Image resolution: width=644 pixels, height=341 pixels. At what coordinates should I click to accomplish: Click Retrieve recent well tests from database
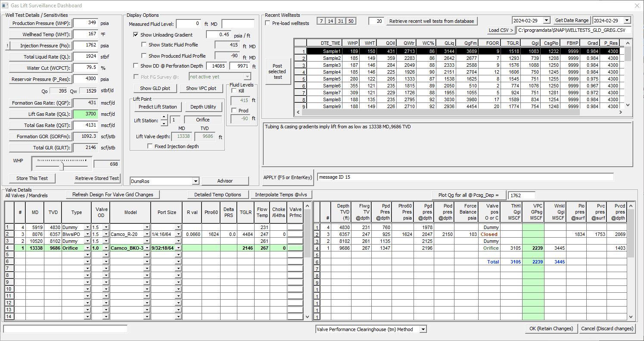point(432,21)
